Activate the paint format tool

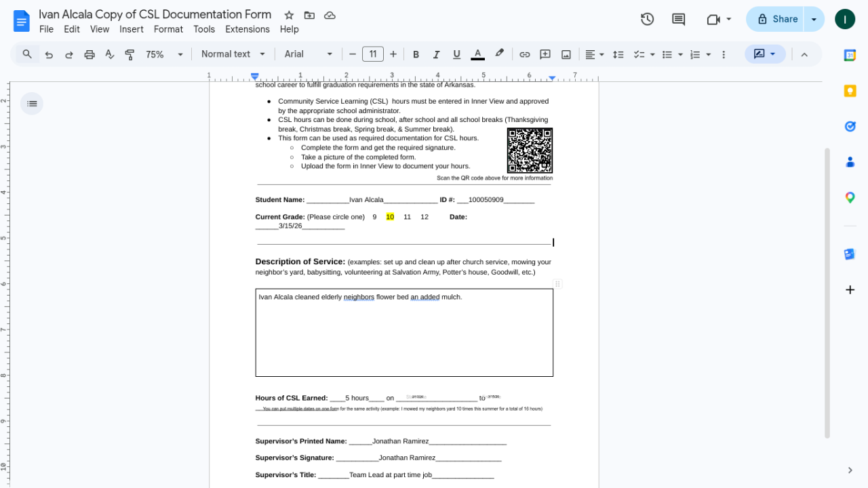point(130,54)
